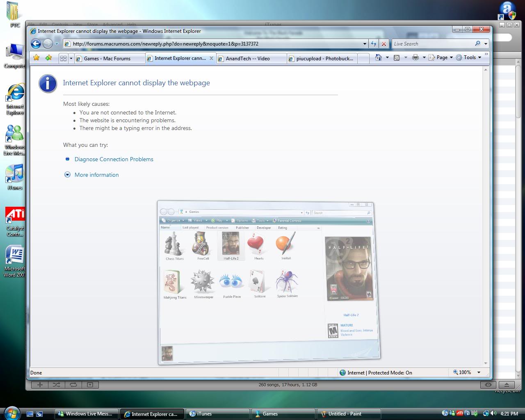This screenshot has width=525, height=420.
Task: Click the Home page icon
Action: click(x=379, y=57)
